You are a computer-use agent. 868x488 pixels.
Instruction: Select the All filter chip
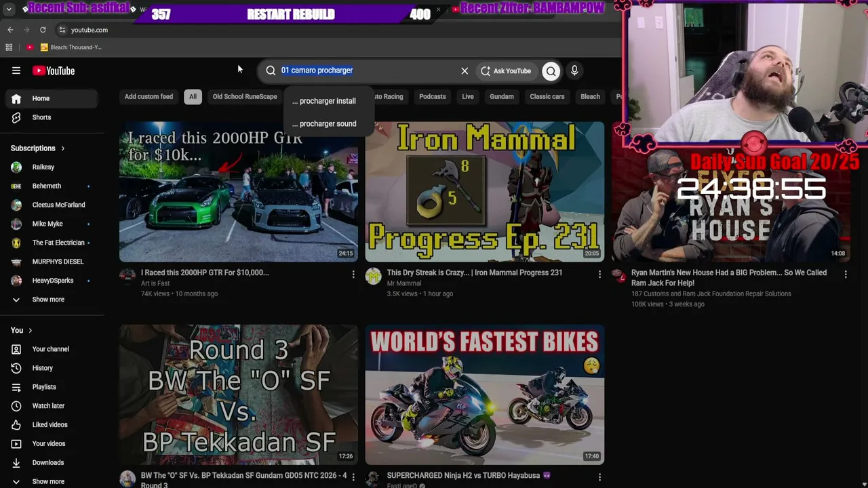coord(193,96)
